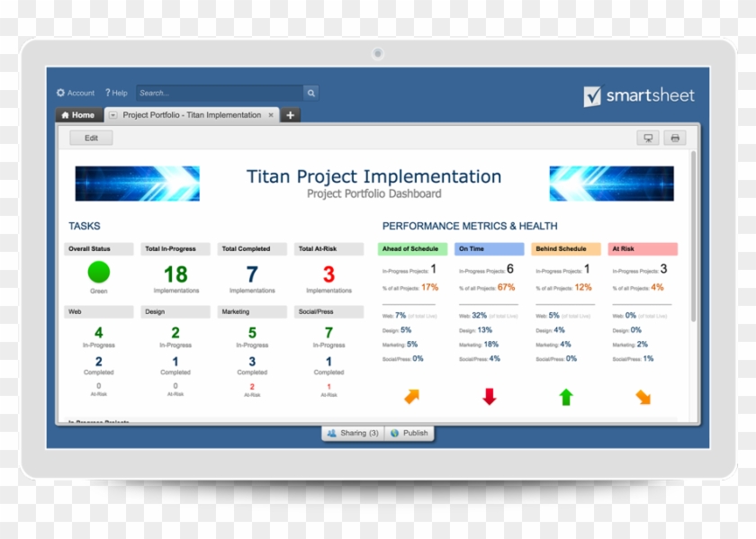Click the green Overall Status circle

[99, 272]
